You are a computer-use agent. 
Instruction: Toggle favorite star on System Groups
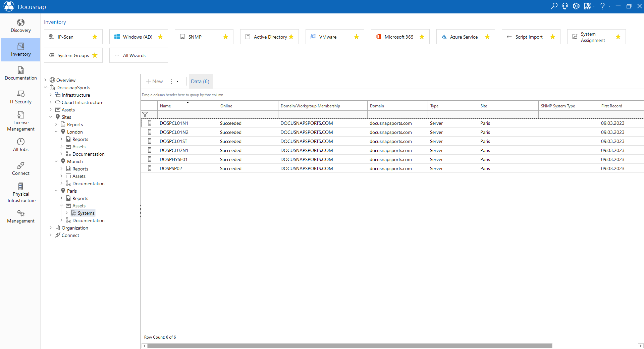95,55
